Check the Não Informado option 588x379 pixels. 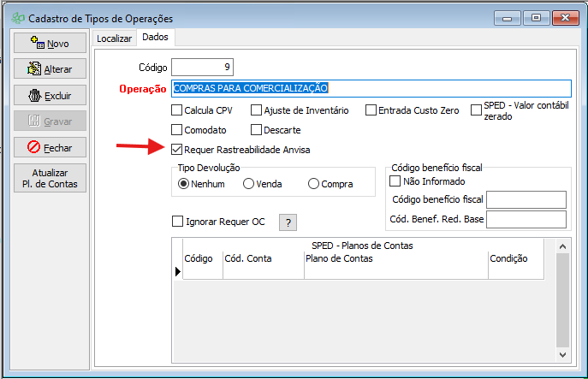395,181
